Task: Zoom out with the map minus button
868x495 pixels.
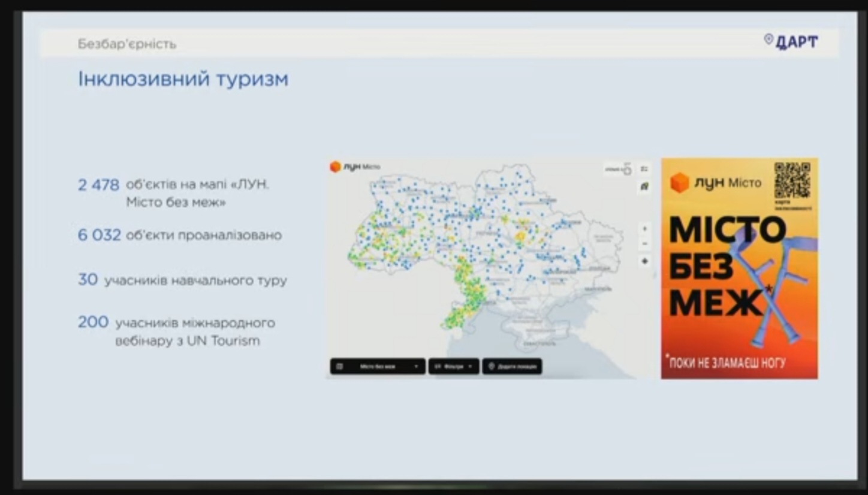Action: click(x=644, y=244)
